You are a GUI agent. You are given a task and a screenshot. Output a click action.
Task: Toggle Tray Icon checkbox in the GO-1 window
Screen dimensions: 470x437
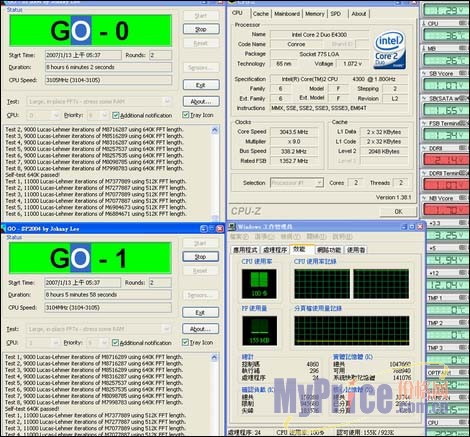(185, 342)
